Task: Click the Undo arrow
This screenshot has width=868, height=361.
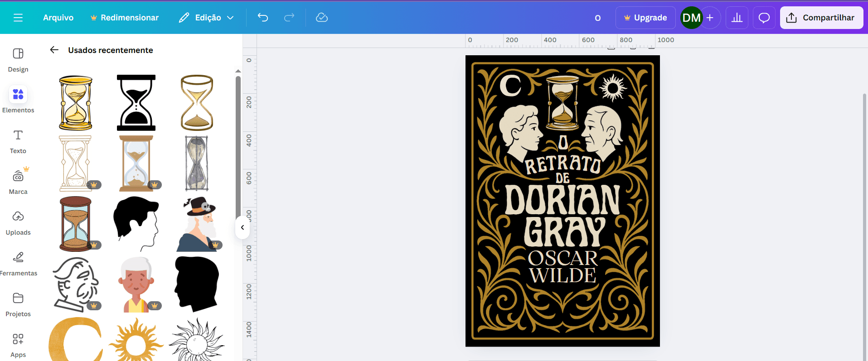Action: coord(263,18)
